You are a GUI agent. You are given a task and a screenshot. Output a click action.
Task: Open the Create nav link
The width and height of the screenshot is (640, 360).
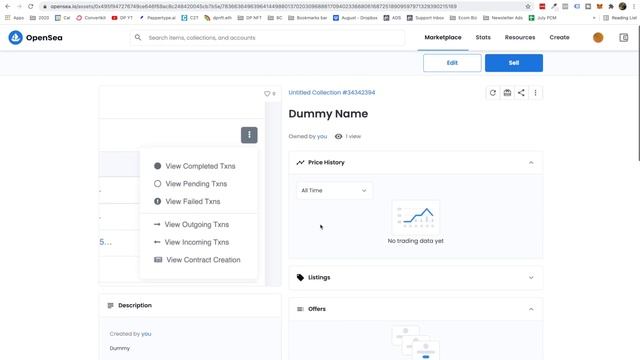[x=559, y=38]
